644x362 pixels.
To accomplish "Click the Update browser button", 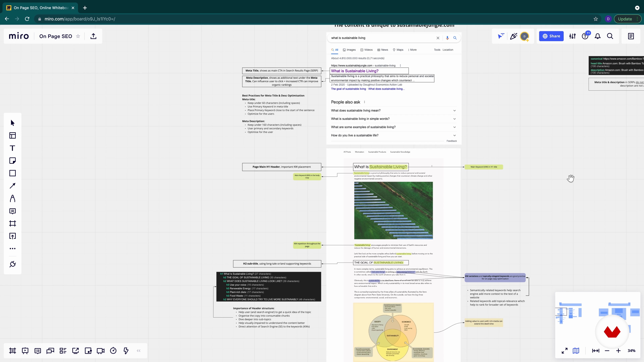I will [x=625, y=19].
